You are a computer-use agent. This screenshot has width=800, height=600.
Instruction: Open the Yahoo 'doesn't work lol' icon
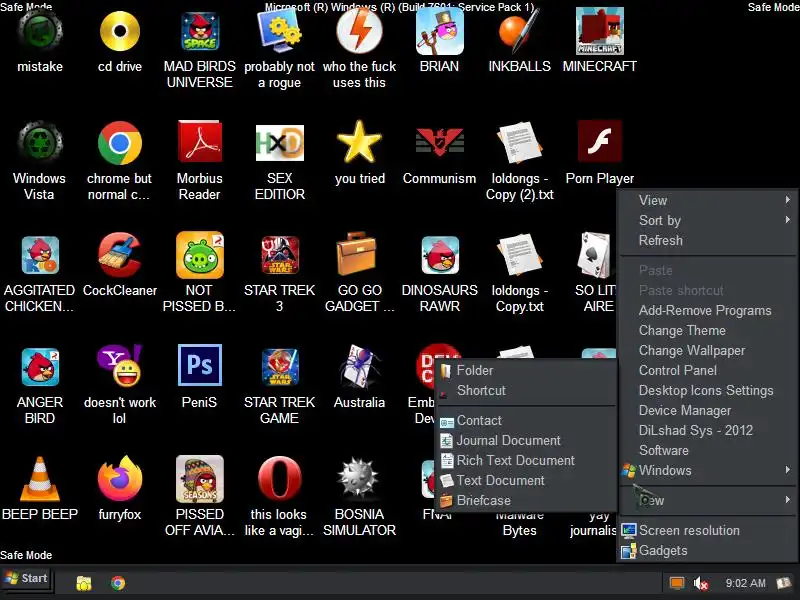click(120, 365)
